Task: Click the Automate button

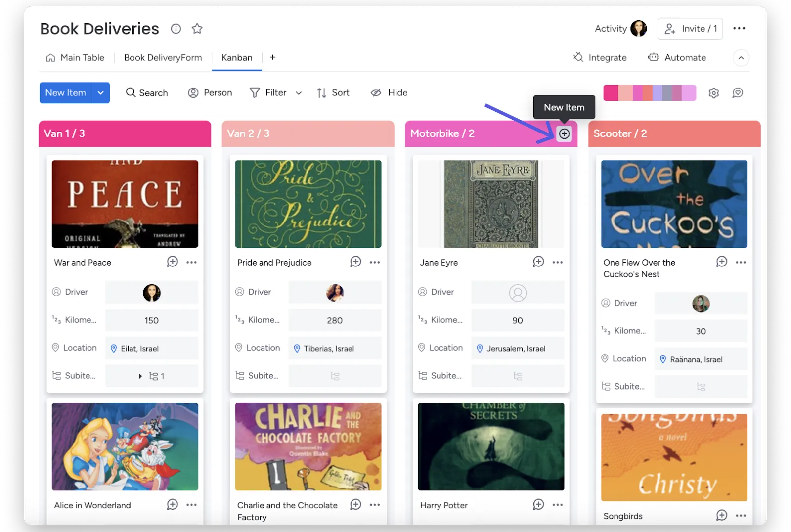Action: tap(677, 58)
